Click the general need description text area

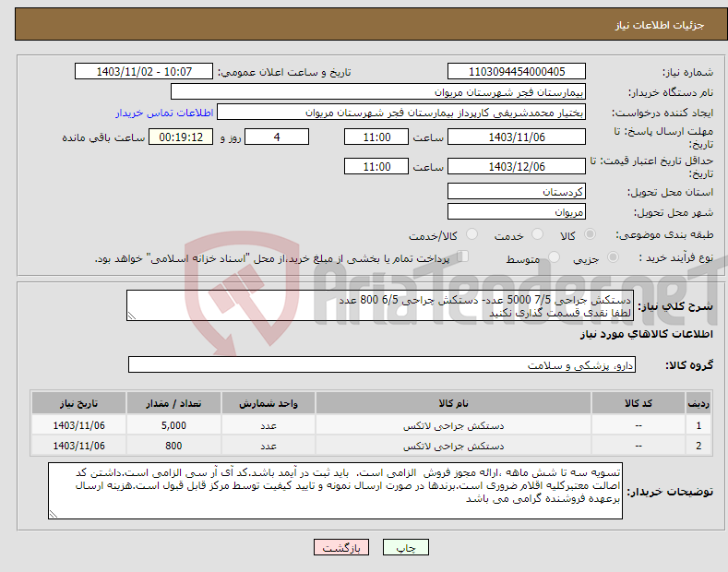coord(380,305)
